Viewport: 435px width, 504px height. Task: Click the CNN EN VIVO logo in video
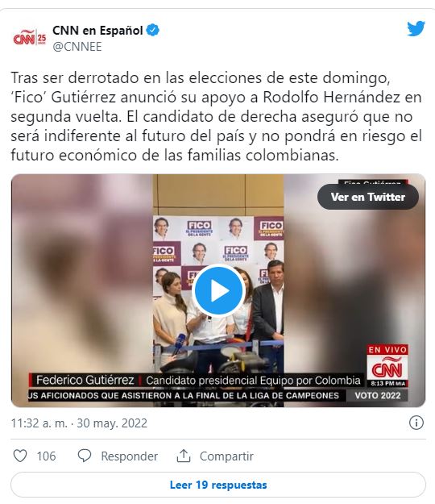point(387,366)
